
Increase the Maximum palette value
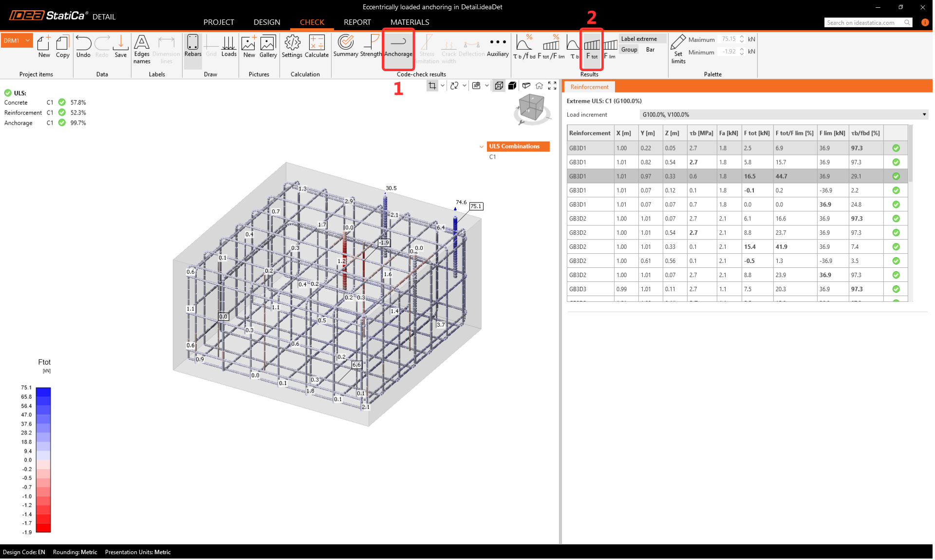pos(742,37)
